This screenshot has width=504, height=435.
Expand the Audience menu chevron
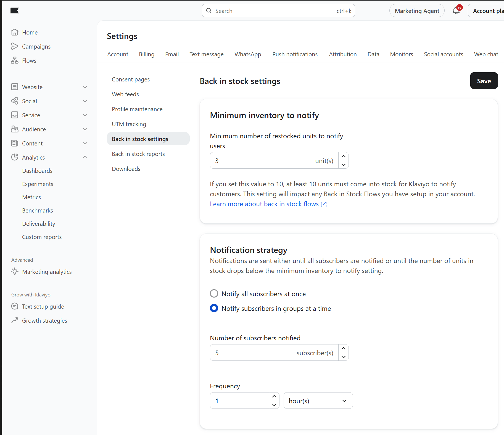[x=85, y=129]
